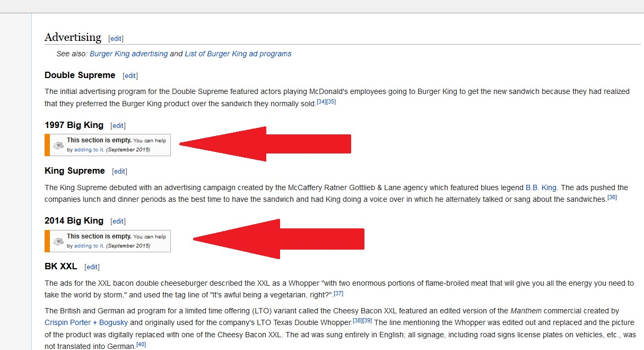This screenshot has height=350, width=644.
Task: Open citation 35
Action: coord(331,101)
